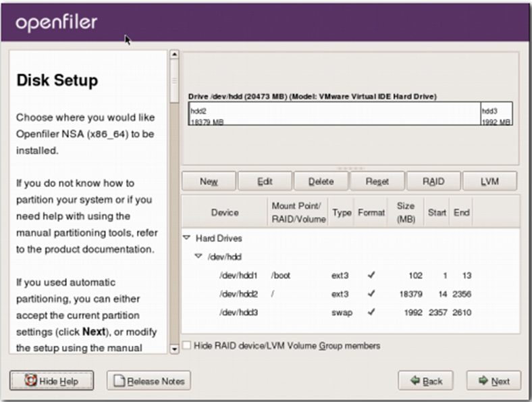Click the Type column header
Image resolution: width=532 pixels, height=402 pixels.
pyautogui.click(x=342, y=213)
